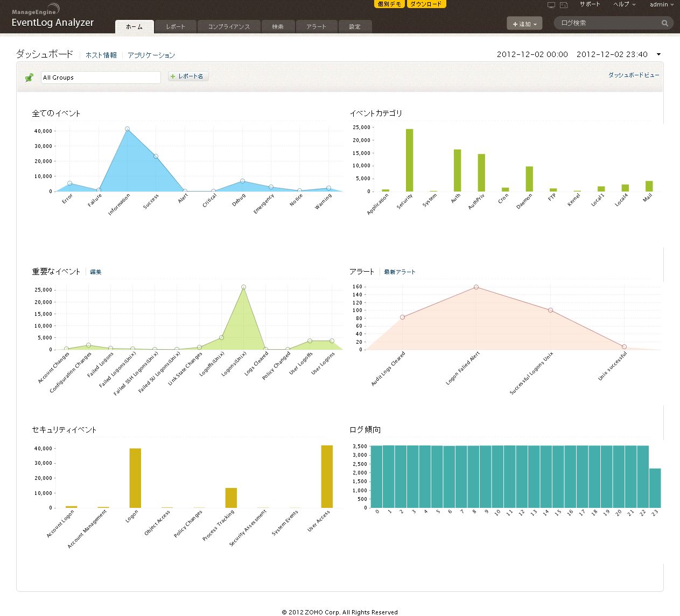Click the Security bar in イベントカテゴリ chart
The height and width of the screenshot is (616, 680).
(x=409, y=160)
